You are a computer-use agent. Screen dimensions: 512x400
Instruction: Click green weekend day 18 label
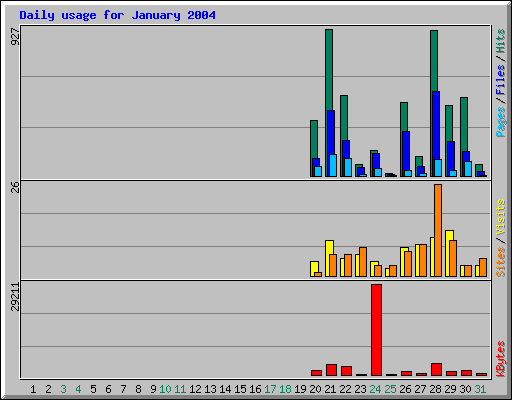point(285,389)
